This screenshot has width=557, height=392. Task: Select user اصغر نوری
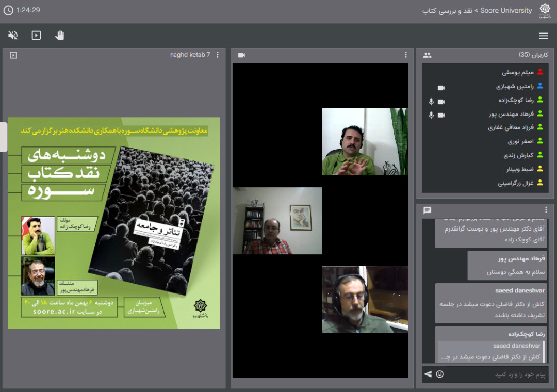(x=485, y=141)
